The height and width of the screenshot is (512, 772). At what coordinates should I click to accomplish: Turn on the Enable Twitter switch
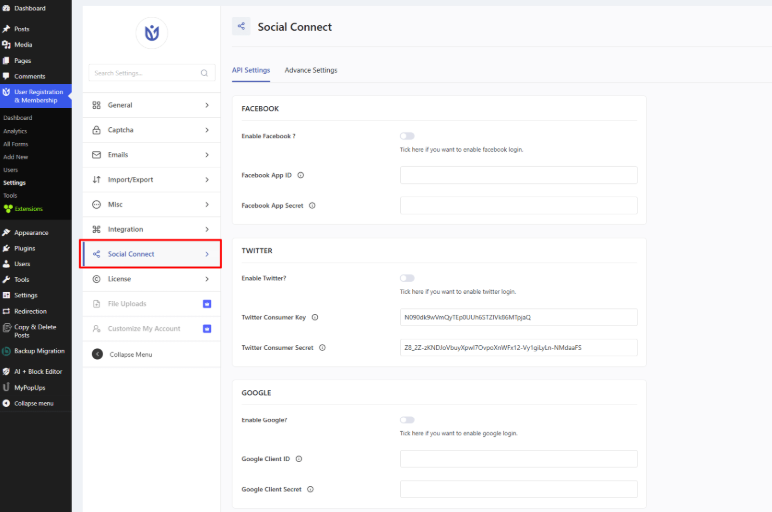[407, 278]
